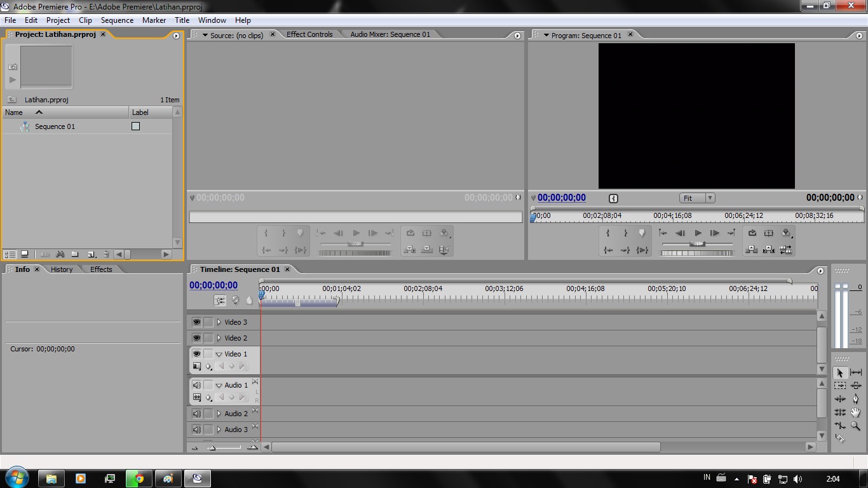Mute Audio 1 track output

196,385
